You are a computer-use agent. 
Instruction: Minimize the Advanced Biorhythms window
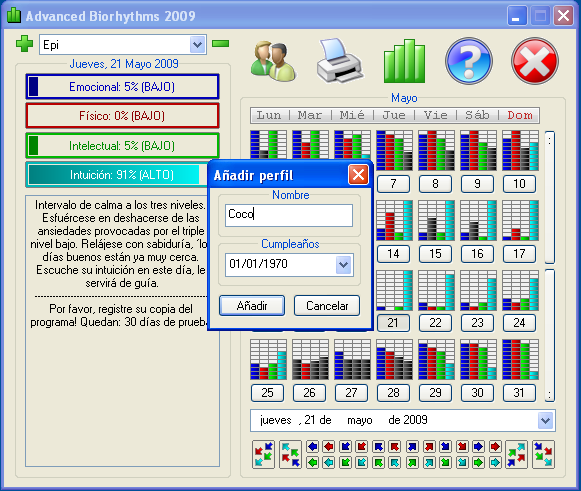pyautogui.click(x=517, y=16)
